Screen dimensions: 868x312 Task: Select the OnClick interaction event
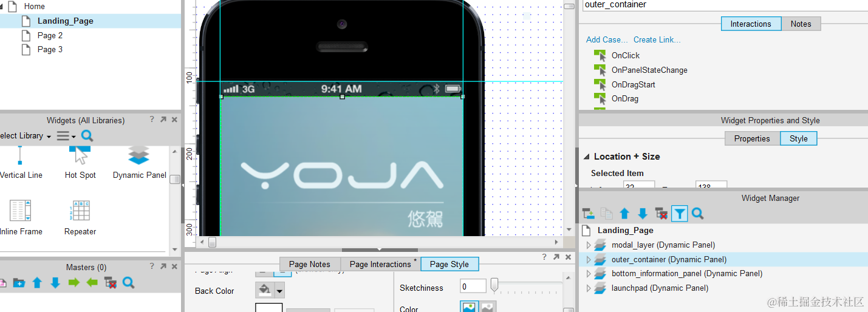pos(626,55)
